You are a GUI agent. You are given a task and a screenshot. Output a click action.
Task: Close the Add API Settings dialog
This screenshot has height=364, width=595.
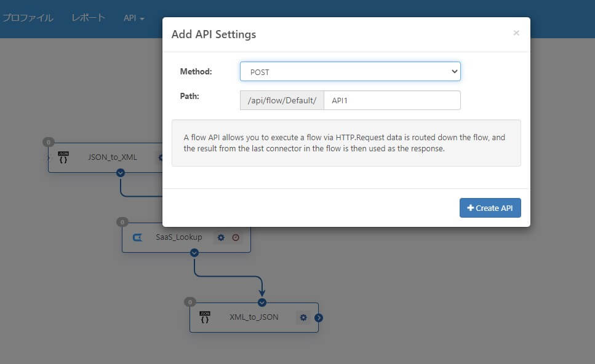pyautogui.click(x=516, y=33)
